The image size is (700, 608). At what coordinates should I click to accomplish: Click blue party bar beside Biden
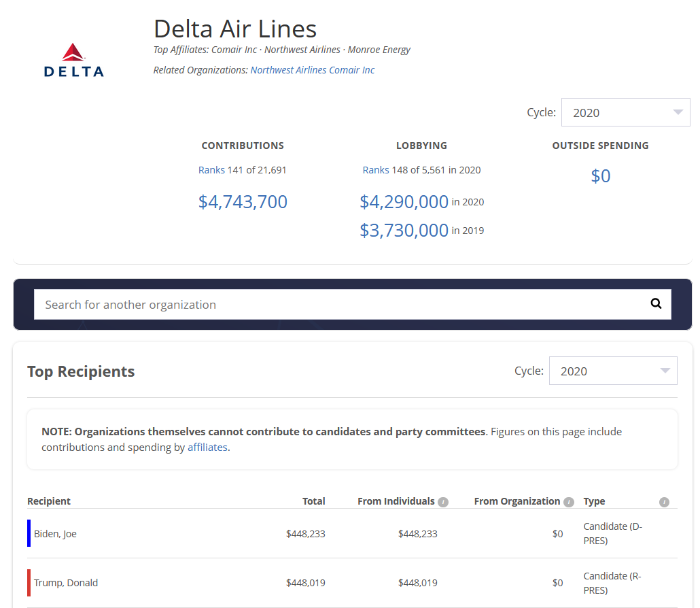[x=29, y=533]
